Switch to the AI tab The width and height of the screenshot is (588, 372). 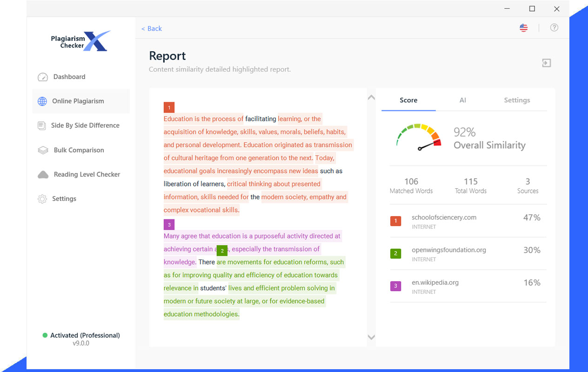click(462, 100)
